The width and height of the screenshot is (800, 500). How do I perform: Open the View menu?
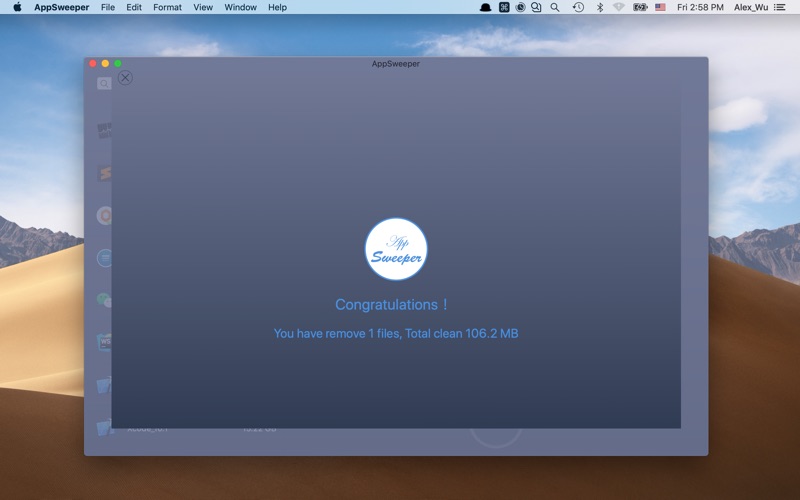click(x=203, y=7)
